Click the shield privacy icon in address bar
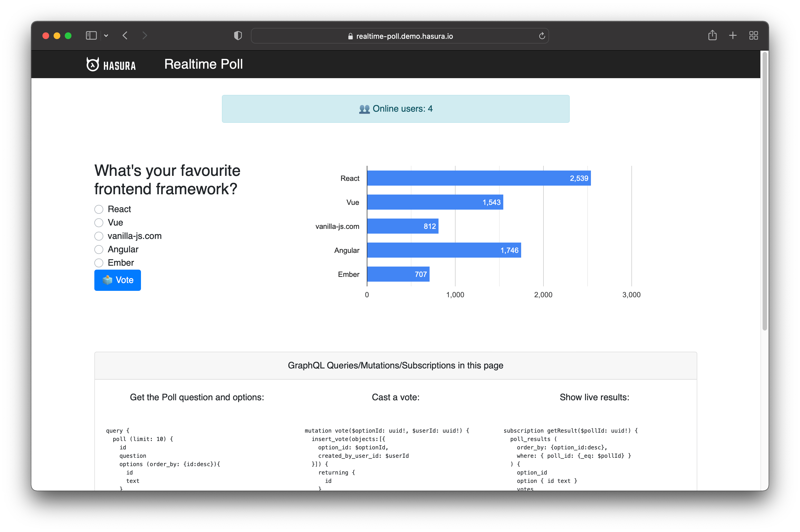800x532 pixels. point(238,36)
